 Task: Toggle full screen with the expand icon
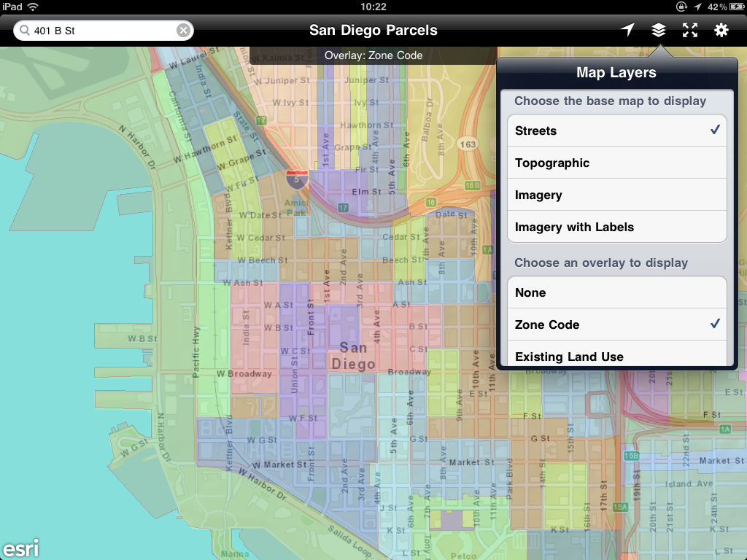tap(690, 30)
